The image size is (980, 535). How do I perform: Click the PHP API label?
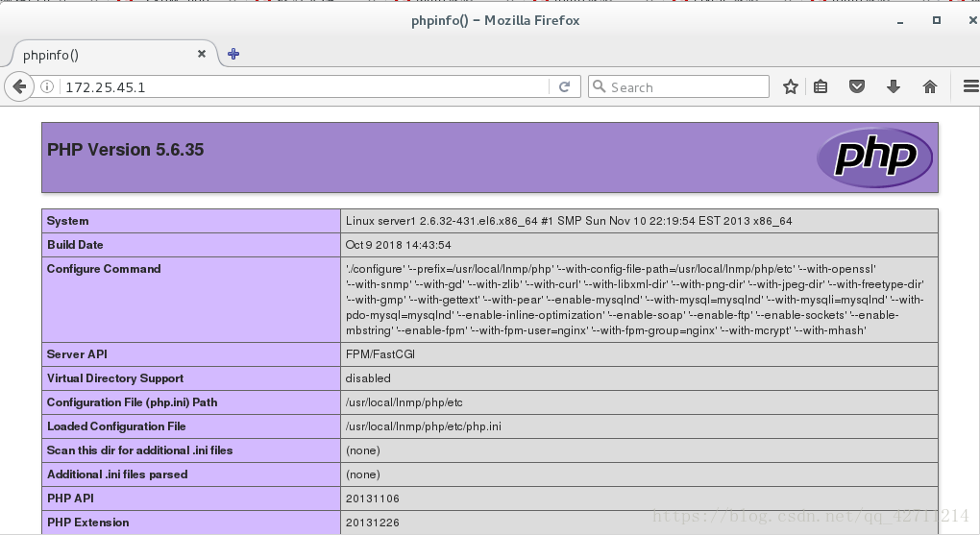point(70,499)
